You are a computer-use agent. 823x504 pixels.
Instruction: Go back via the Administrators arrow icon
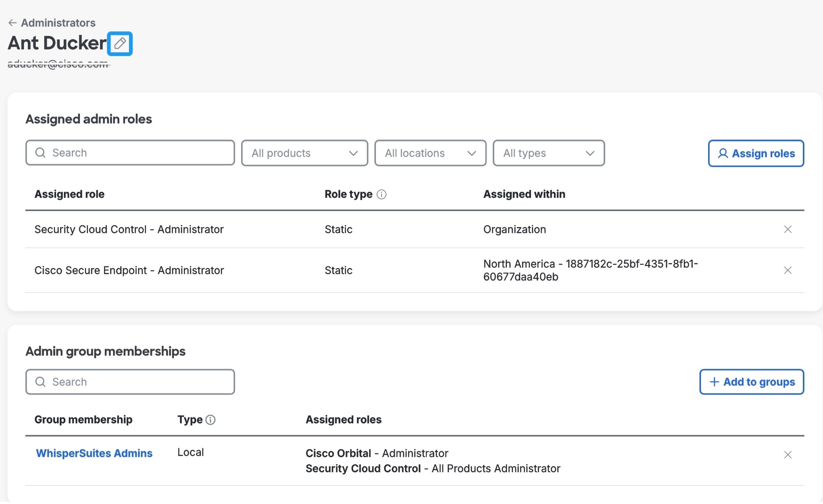[13, 23]
